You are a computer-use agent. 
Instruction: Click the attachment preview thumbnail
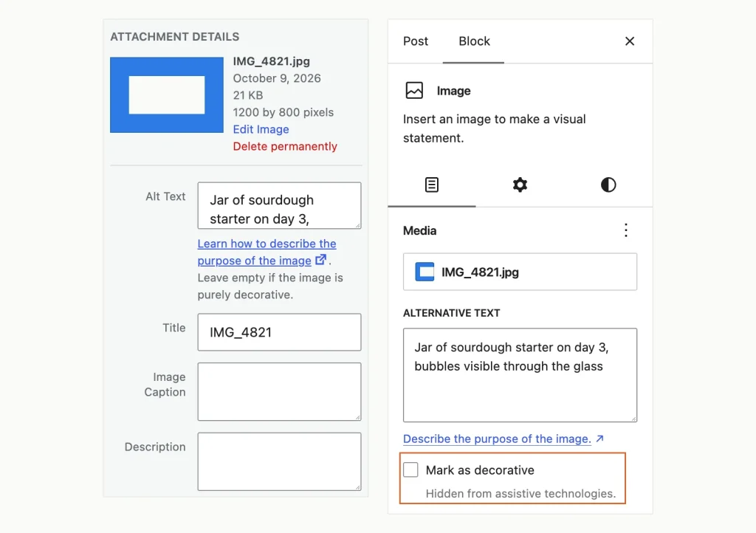pos(167,95)
